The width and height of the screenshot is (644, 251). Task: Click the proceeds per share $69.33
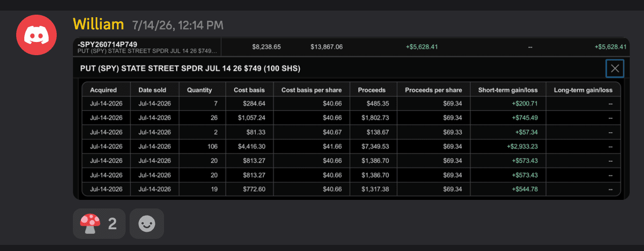453,132
